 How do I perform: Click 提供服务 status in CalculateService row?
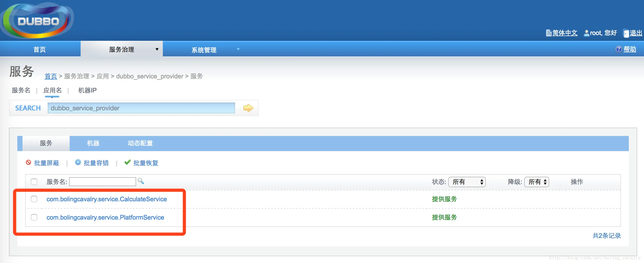(445, 199)
